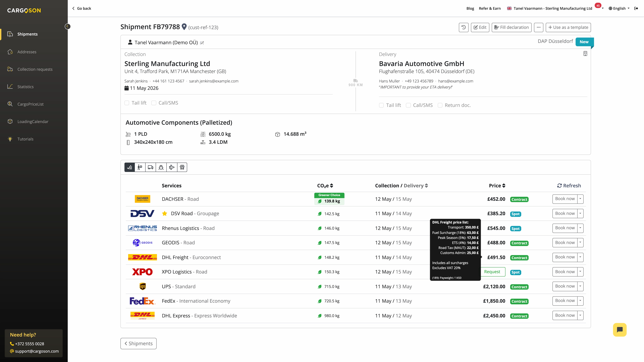This screenshot has height=362, width=644.
Task: Open shipment history clock icon
Action: (x=464, y=27)
